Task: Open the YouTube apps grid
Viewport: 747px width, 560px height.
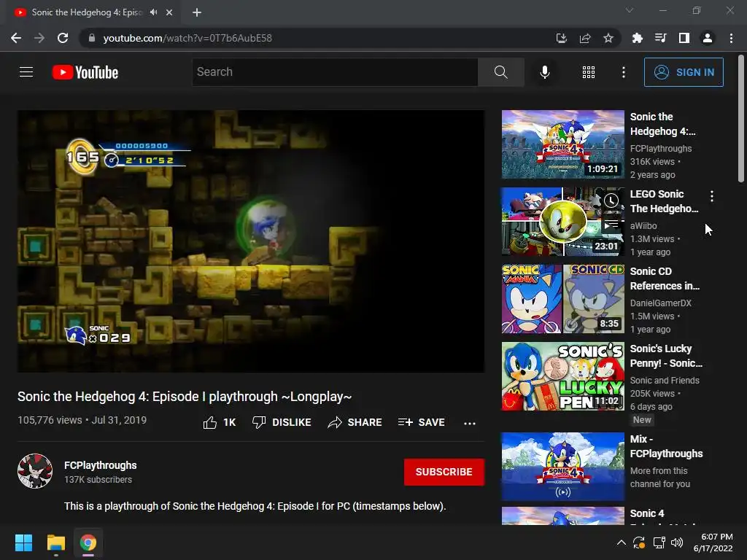Action: point(589,72)
